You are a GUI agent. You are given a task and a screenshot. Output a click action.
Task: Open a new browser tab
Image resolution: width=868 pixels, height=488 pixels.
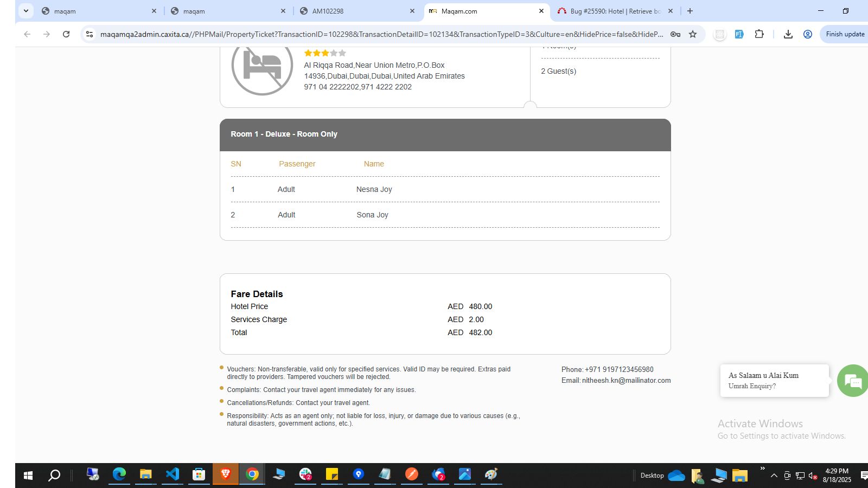click(x=690, y=11)
